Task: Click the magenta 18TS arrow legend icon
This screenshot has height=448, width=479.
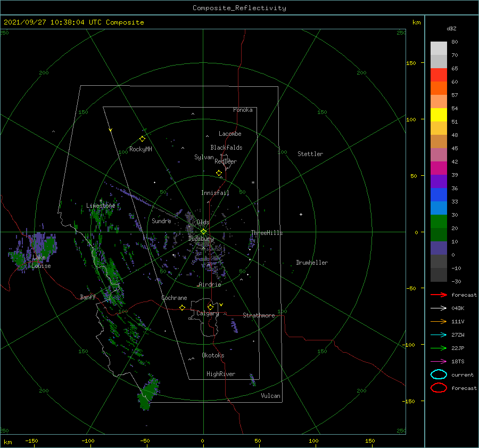Action: 439,362
